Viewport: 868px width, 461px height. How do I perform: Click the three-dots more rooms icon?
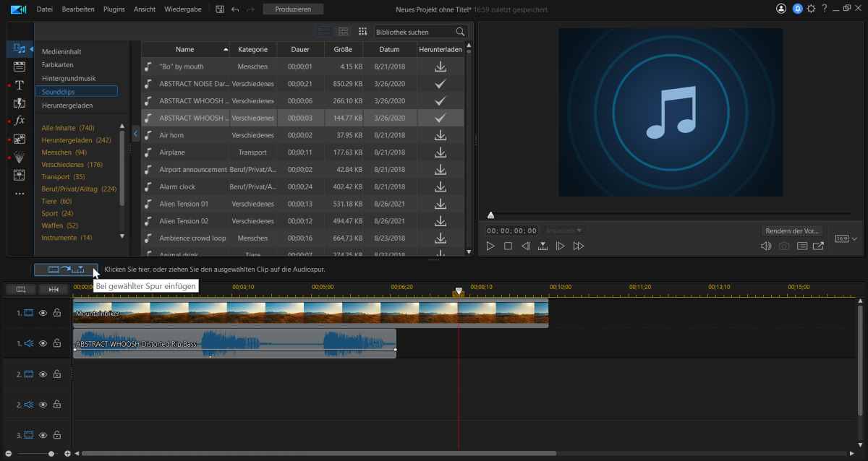(20, 193)
